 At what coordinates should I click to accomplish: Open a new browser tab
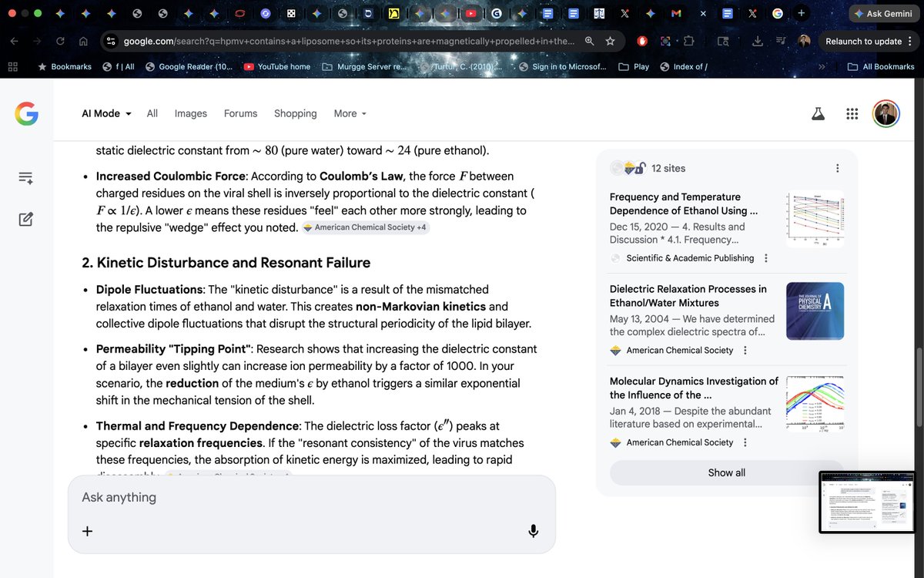tap(801, 13)
